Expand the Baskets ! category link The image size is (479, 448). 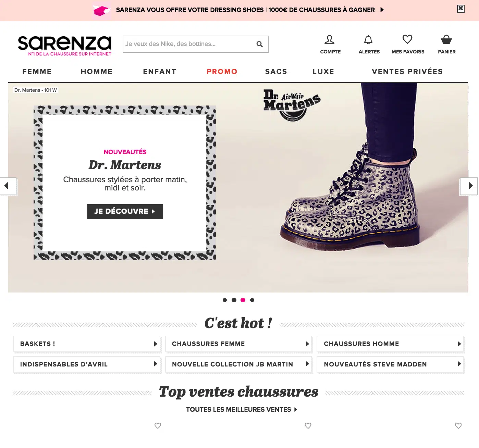87,344
